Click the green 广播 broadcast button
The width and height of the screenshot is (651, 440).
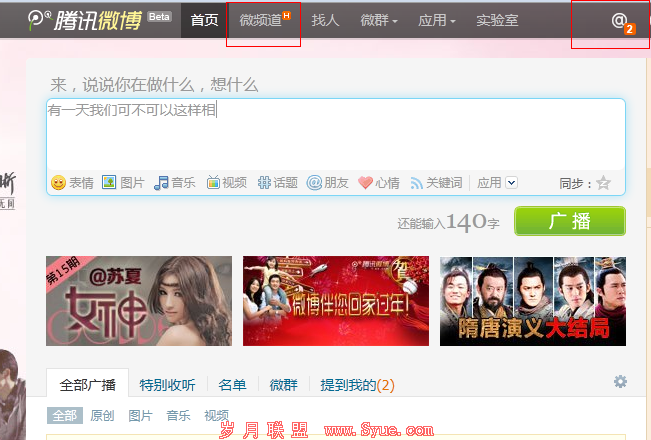pos(570,221)
